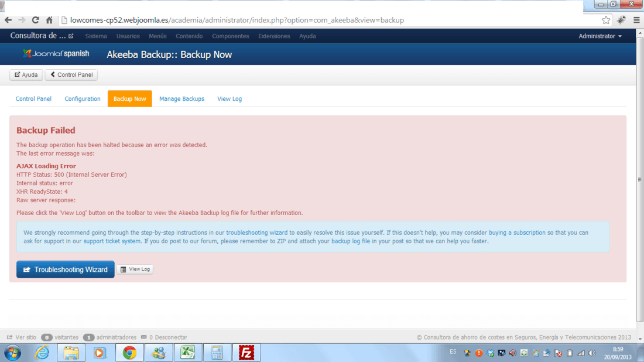Open Excel from the taskbar
Image resolution: width=644 pixels, height=362 pixels.
coord(188,353)
